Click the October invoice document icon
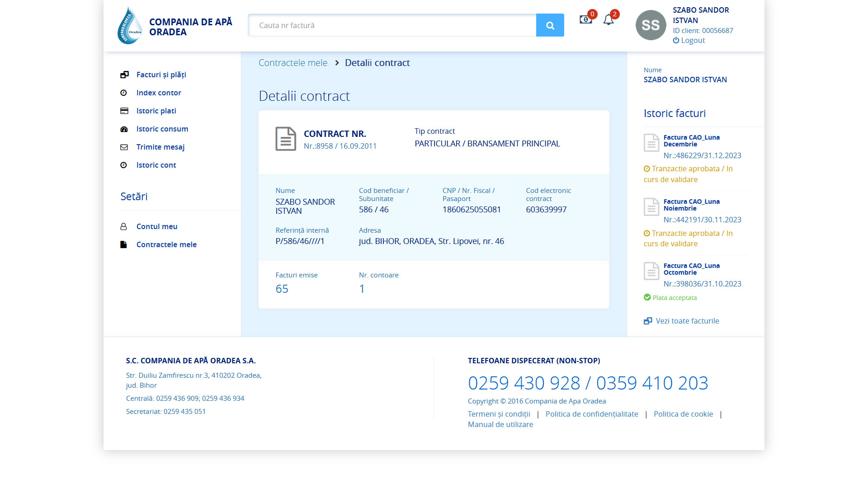Screen dimensions: 868x488 click(651, 271)
